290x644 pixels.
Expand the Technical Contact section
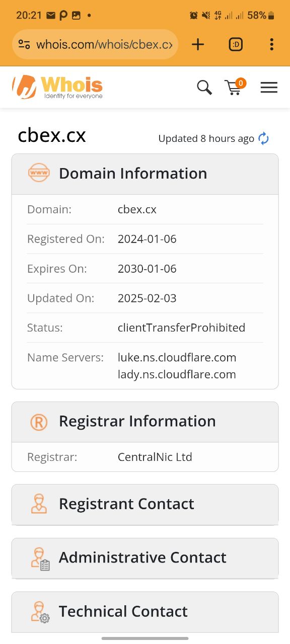click(145, 612)
